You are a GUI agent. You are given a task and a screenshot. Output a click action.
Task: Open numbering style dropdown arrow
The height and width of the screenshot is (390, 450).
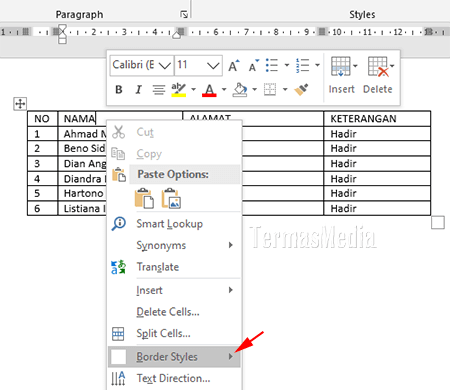point(317,65)
